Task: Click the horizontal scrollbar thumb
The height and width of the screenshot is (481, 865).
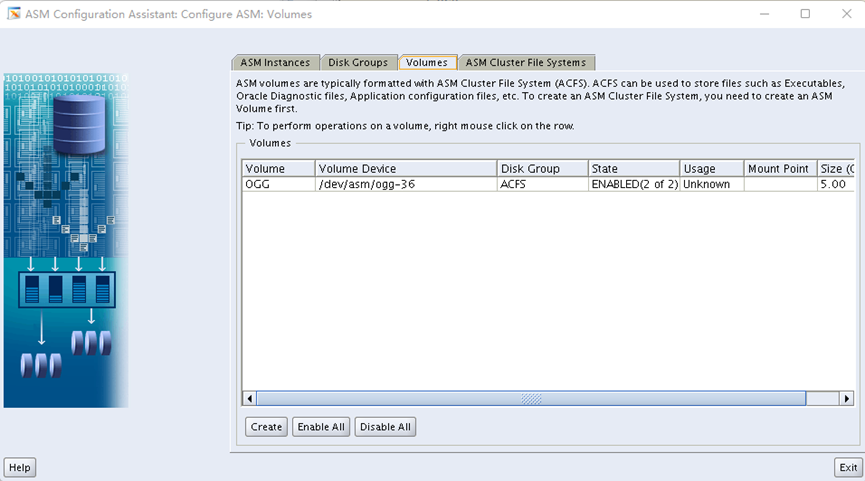Action: (531, 398)
